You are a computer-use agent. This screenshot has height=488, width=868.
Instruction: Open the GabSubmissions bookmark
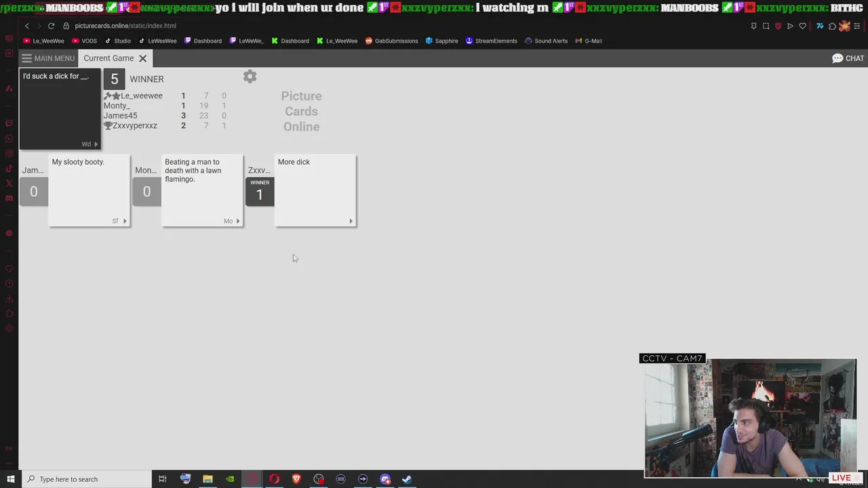(391, 41)
